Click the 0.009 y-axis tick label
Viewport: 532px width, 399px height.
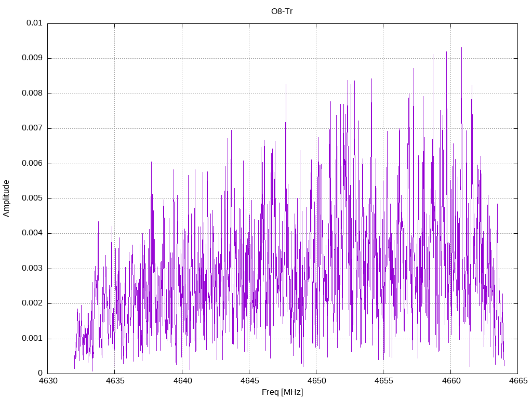pyautogui.click(x=33, y=58)
